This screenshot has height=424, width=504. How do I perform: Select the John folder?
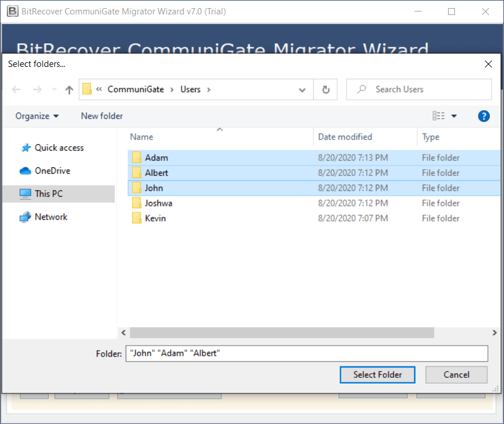click(x=314, y=188)
